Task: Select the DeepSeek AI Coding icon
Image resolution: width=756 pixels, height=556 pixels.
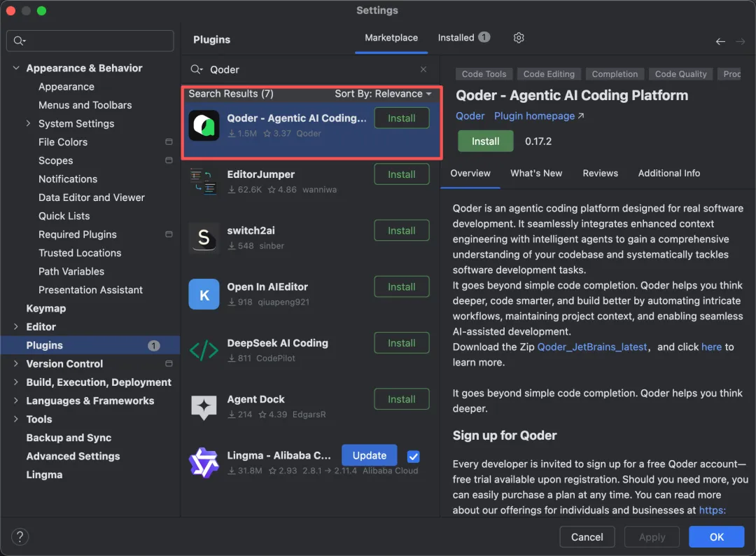Action: tap(204, 351)
